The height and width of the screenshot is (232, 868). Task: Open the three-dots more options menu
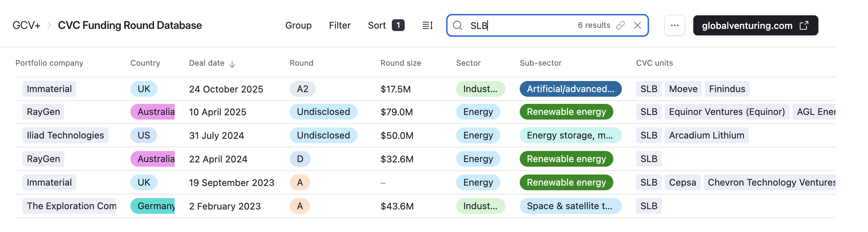[674, 25]
